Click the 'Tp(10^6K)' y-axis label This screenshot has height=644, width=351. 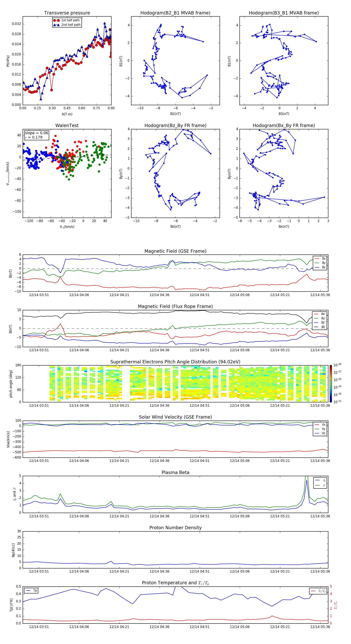pyautogui.click(x=11, y=605)
